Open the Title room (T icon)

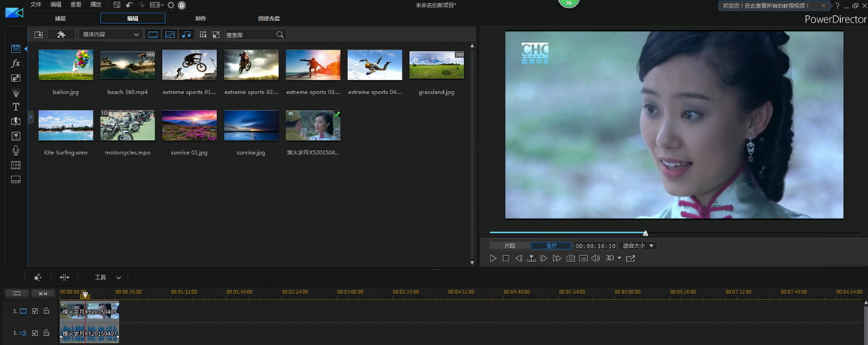click(x=15, y=107)
